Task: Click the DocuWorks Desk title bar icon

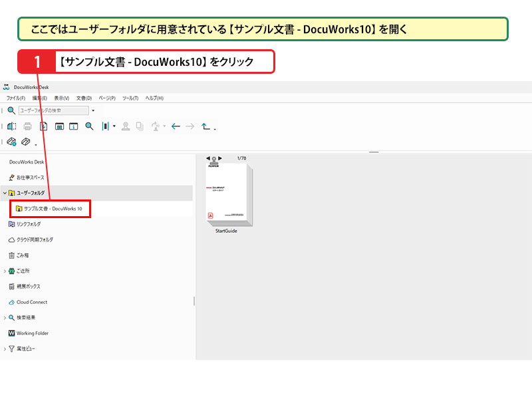Action: click(7, 87)
